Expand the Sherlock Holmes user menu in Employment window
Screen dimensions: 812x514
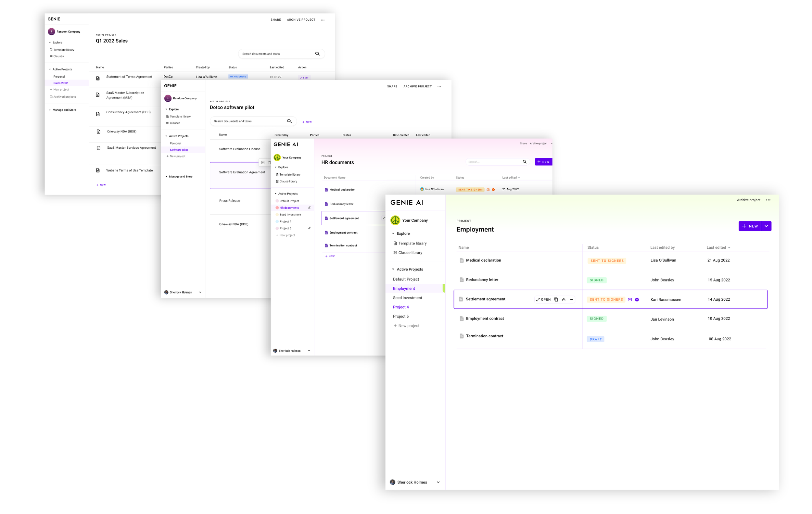click(x=438, y=482)
